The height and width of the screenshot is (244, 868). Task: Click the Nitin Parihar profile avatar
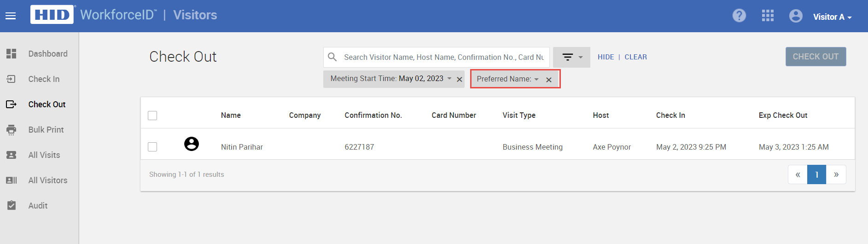[x=192, y=144]
